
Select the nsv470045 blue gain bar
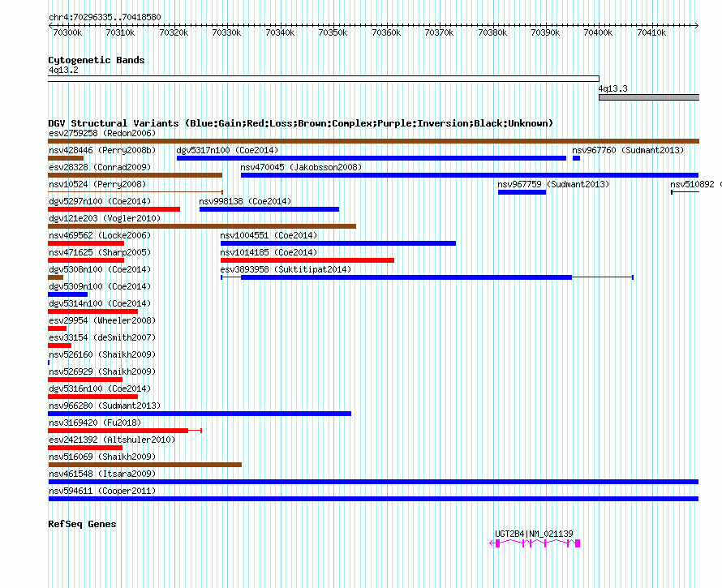[x=470, y=175]
